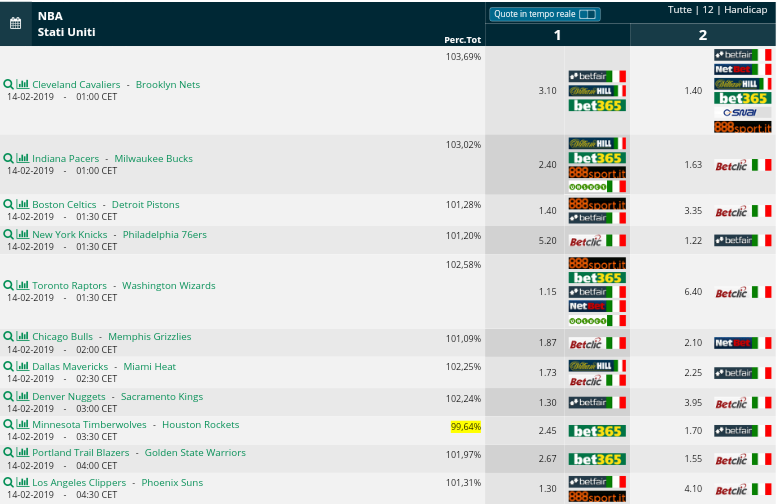Screen dimensions: 778x504
Task: Open the stats chart icon for Dallas Mavericks match
Action: [22, 366]
